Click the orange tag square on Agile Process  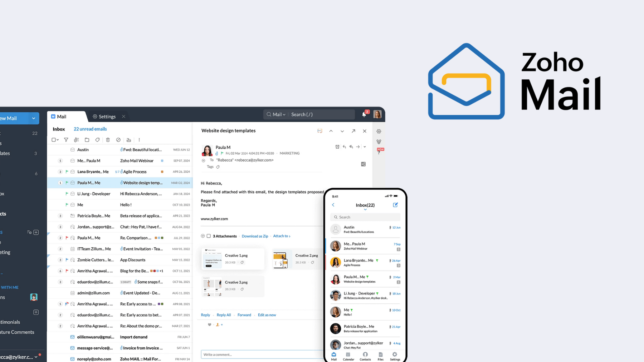coord(162,172)
